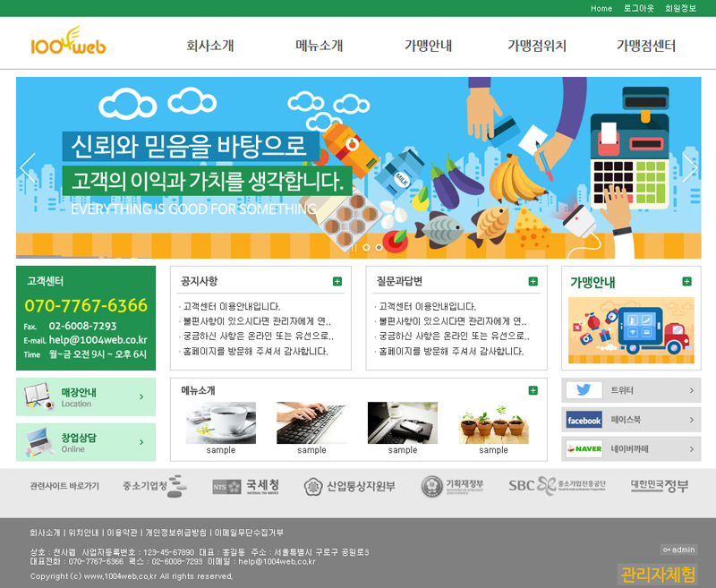Open 매장안내 Location banner
716x588 pixels.
(86, 396)
